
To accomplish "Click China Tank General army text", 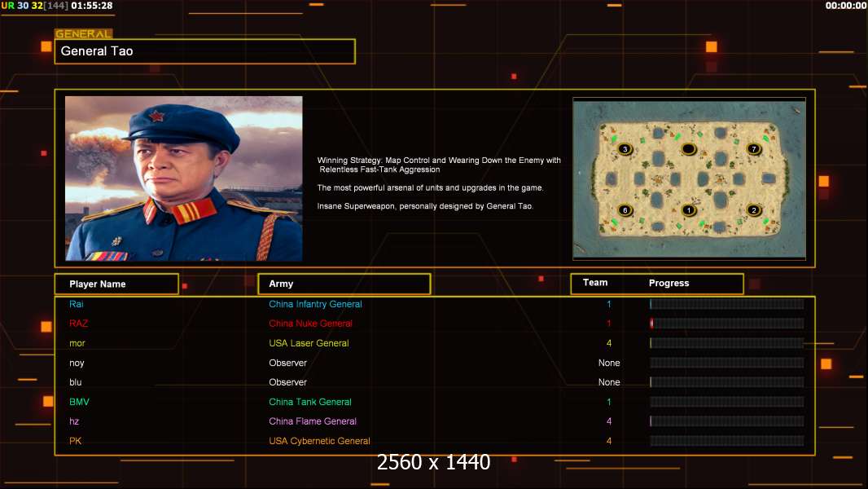I will coord(310,402).
